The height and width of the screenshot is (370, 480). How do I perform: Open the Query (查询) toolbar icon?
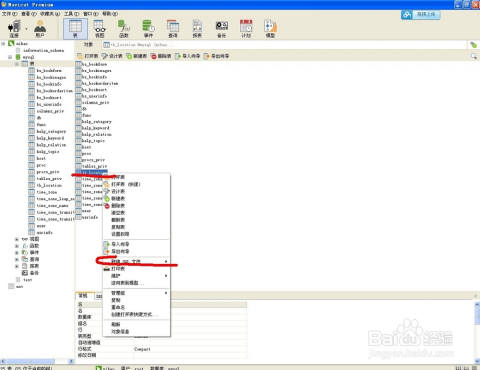pyautogui.click(x=173, y=29)
